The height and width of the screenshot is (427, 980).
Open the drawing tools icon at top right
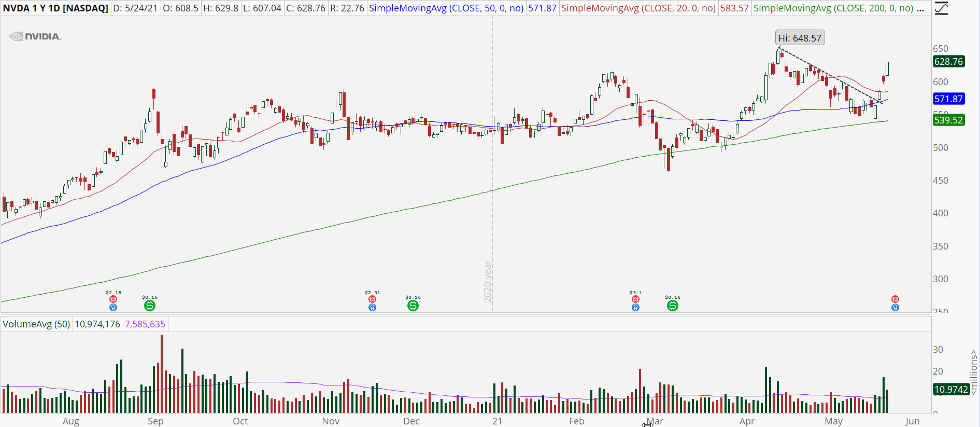[941, 8]
